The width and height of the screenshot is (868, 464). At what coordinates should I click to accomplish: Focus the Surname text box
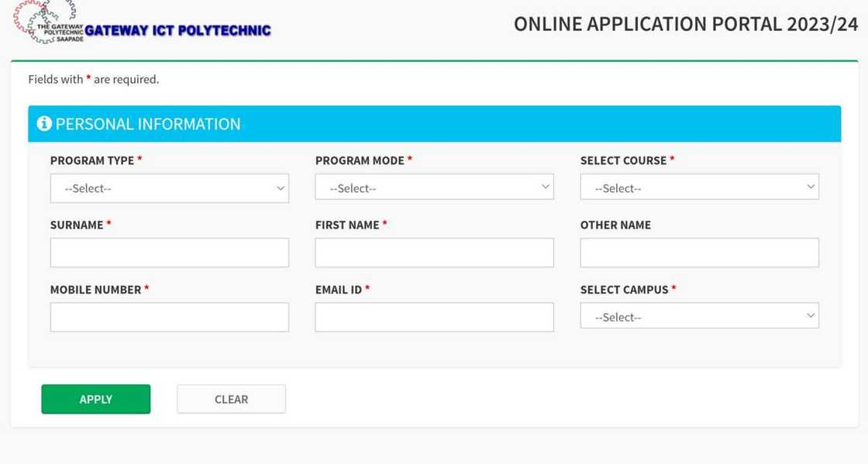(x=169, y=253)
